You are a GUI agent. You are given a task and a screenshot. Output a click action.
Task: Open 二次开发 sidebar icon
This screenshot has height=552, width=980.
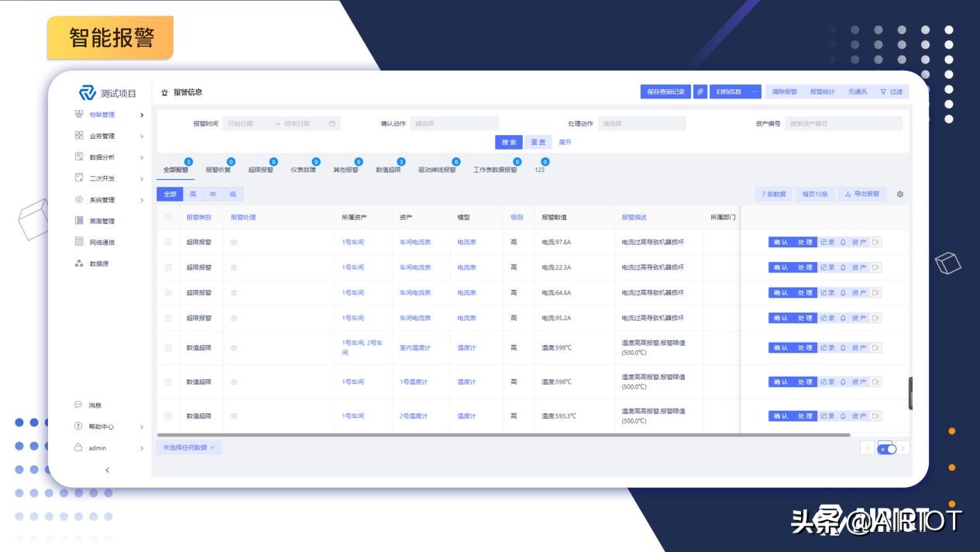79,178
